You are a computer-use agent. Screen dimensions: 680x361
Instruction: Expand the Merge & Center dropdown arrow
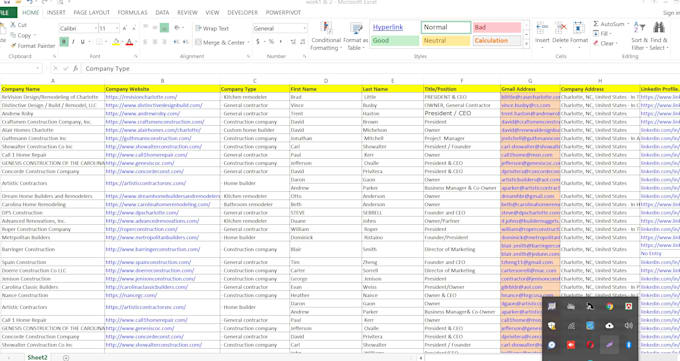248,43
